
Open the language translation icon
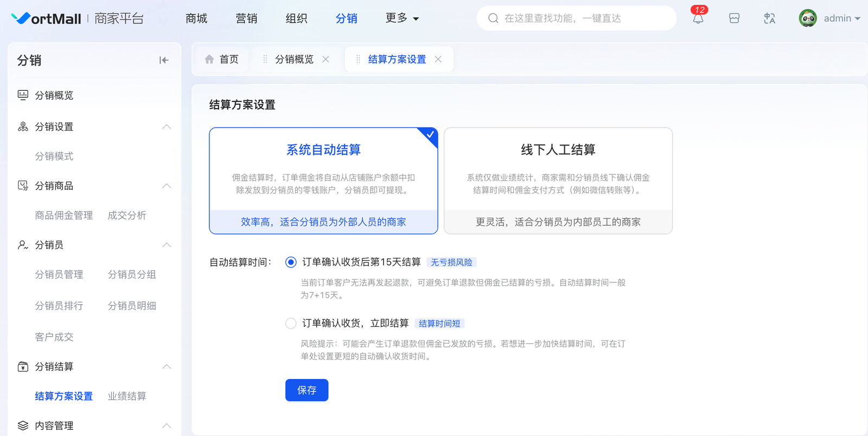tap(769, 18)
